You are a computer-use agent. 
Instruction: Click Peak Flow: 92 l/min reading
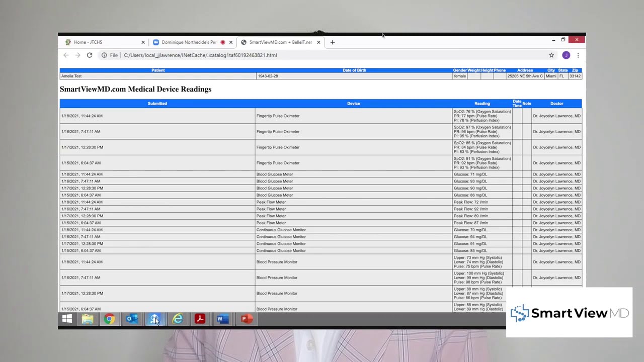471,209
